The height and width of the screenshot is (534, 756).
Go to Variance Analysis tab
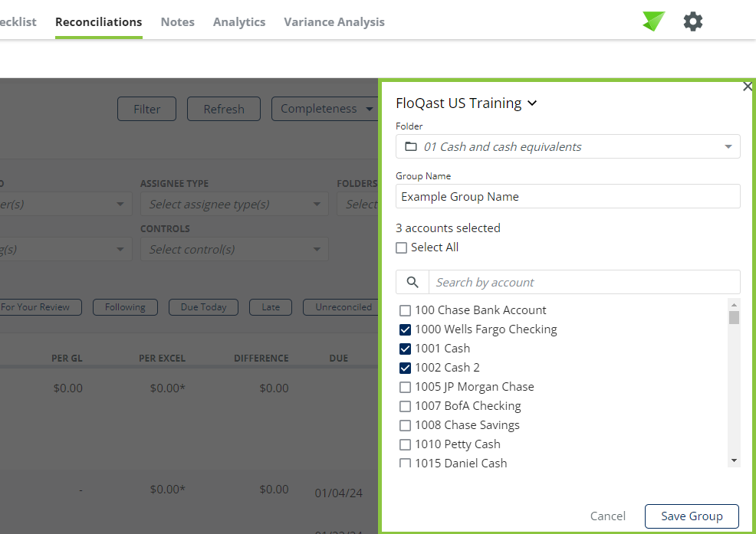click(334, 22)
